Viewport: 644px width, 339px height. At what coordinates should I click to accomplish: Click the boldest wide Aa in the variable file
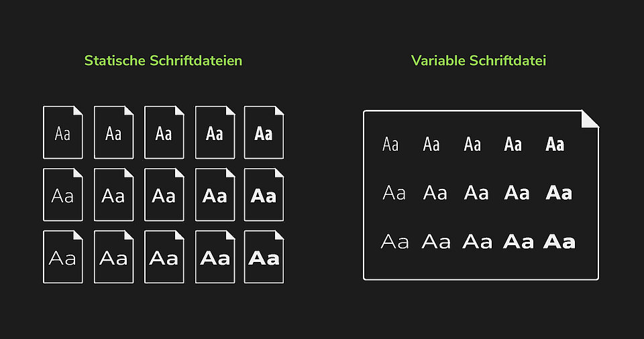coord(559,242)
